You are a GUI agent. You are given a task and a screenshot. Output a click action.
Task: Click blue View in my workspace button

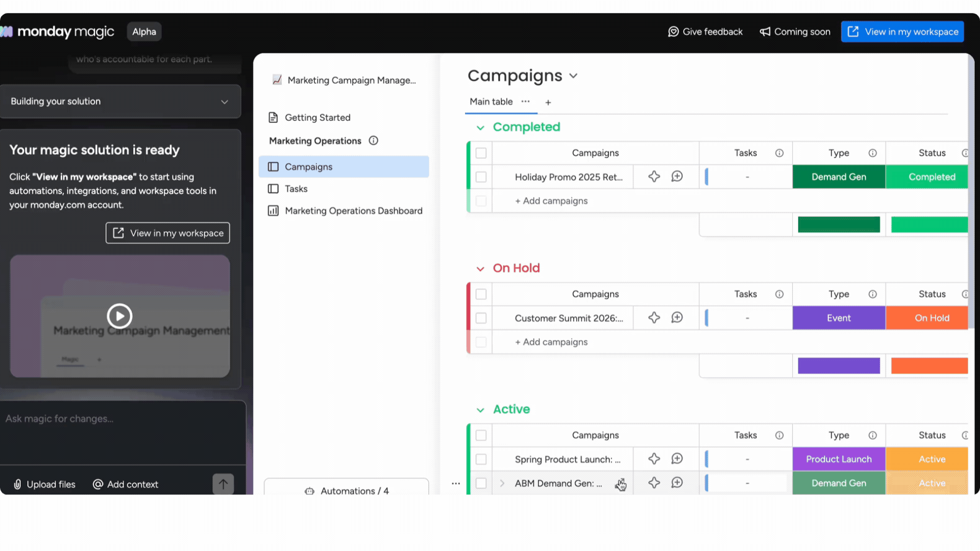pyautogui.click(x=902, y=32)
